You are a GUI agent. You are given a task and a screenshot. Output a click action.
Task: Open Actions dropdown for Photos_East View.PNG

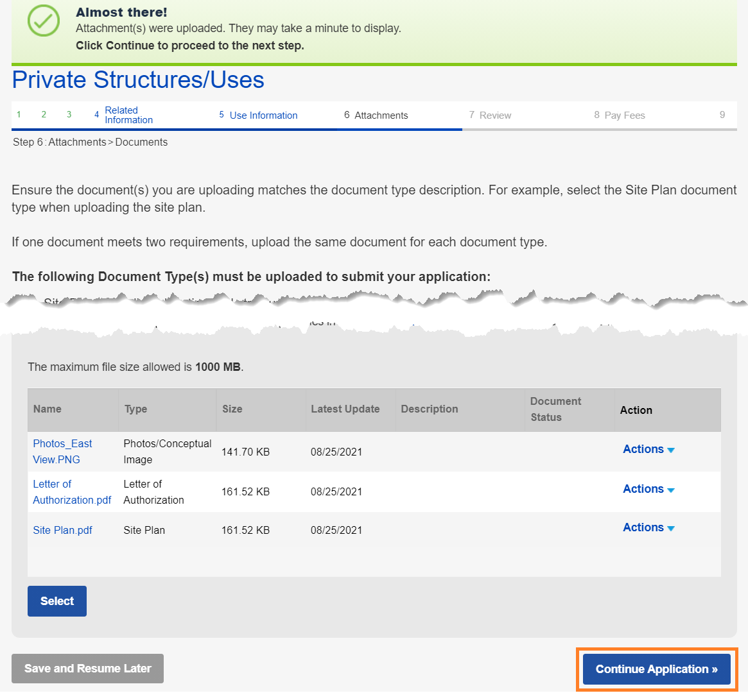[x=648, y=450]
